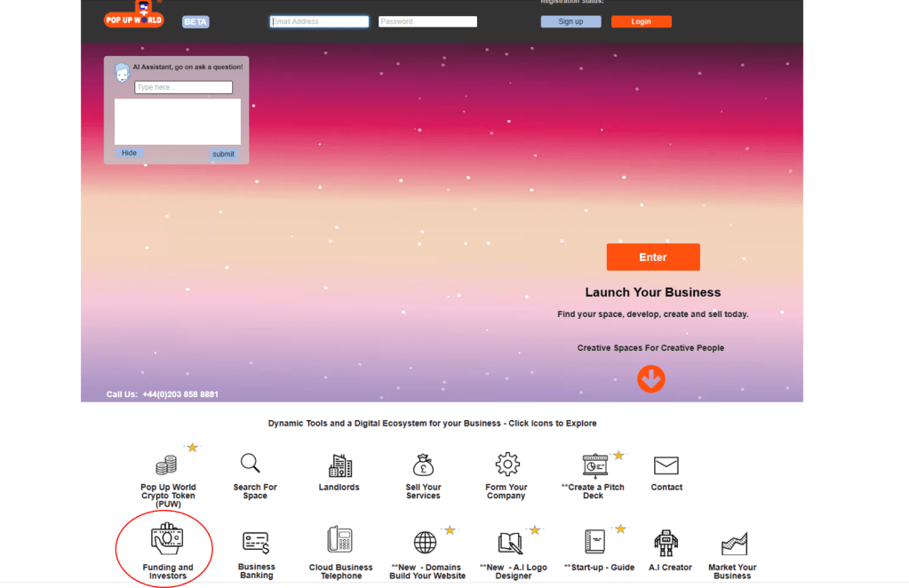Click the Search For Space magnifier icon

pos(251,464)
